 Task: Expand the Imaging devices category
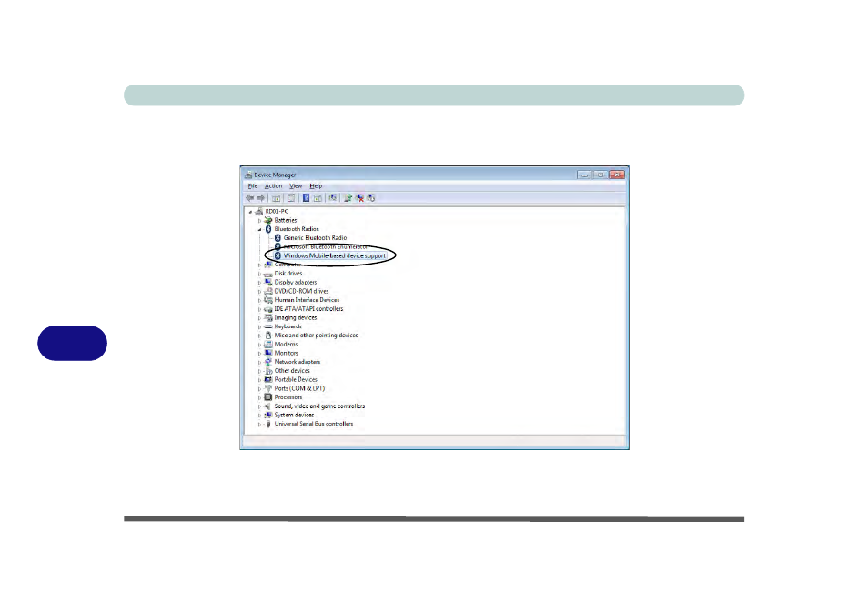259,318
